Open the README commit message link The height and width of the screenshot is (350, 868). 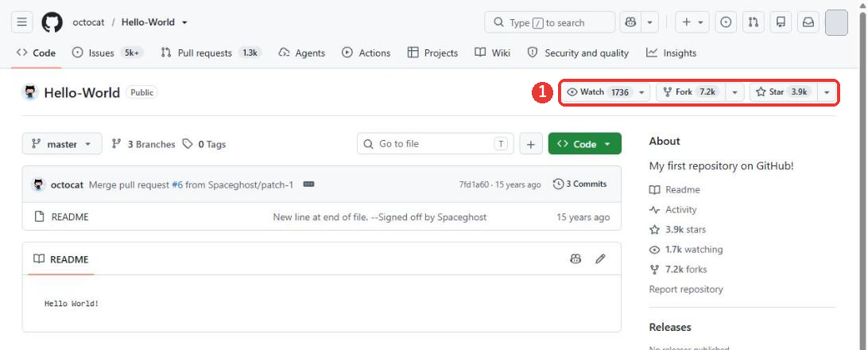pos(380,217)
